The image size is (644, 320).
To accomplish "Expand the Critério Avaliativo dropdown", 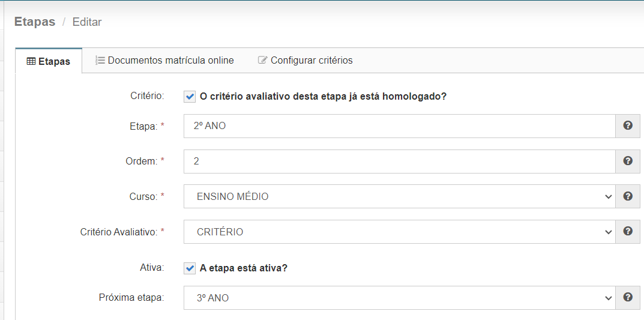I will click(399, 232).
